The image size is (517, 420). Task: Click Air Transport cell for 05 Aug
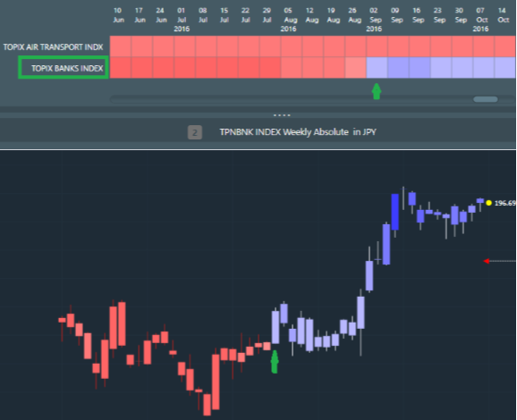tap(292, 46)
